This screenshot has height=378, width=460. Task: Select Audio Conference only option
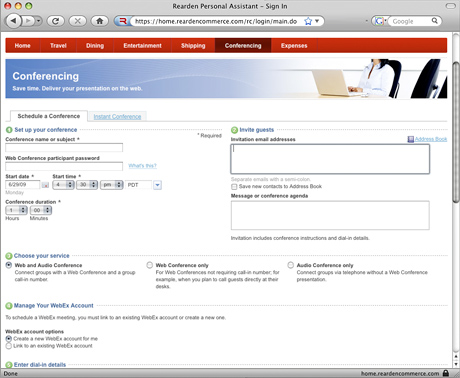[x=291, y=265]
